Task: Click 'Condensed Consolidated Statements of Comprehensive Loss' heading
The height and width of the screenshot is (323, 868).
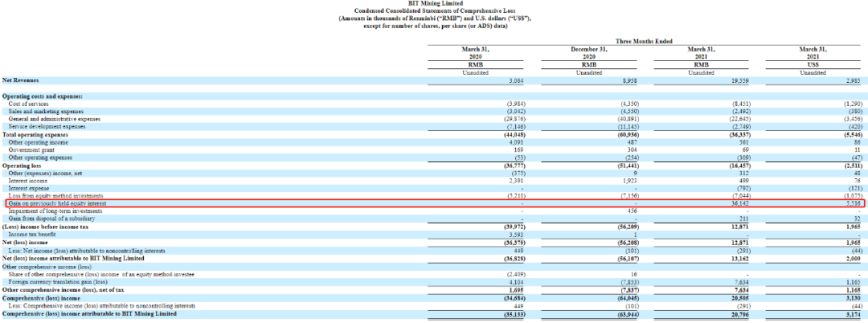Action: pos(433,11)
